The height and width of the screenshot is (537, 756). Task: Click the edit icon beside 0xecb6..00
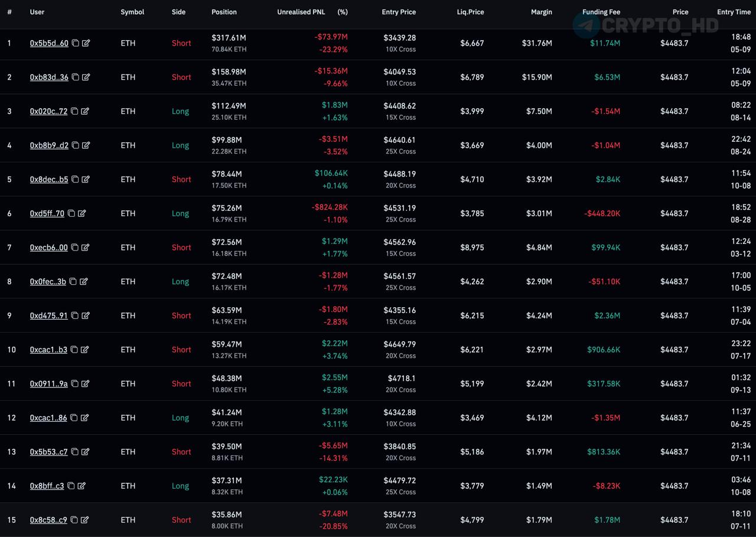pyautogui.click(x=86, y=248)
